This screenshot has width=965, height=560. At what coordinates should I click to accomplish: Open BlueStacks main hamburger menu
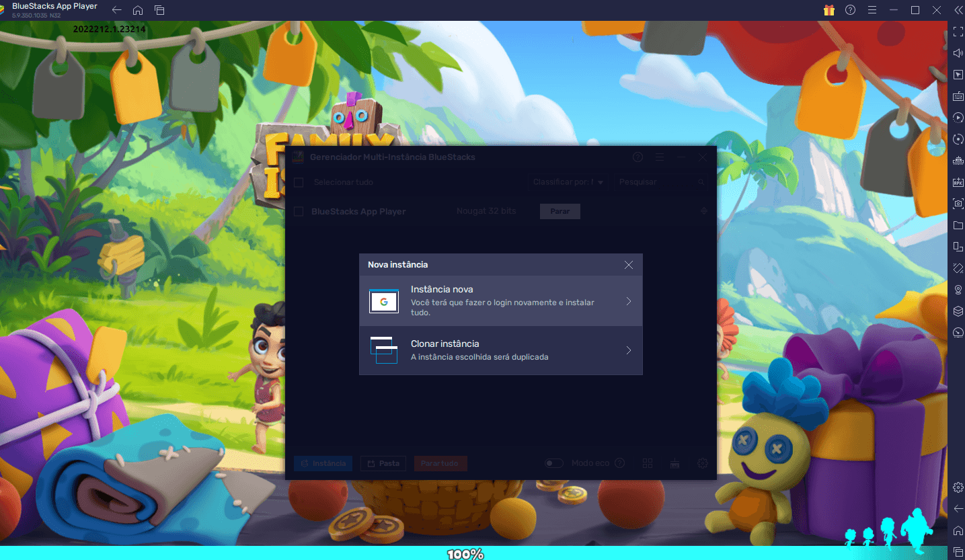coord(872,10)
